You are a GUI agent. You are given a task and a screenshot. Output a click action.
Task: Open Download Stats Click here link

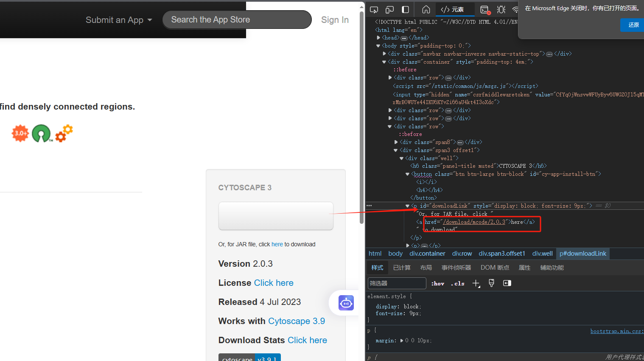307,340
